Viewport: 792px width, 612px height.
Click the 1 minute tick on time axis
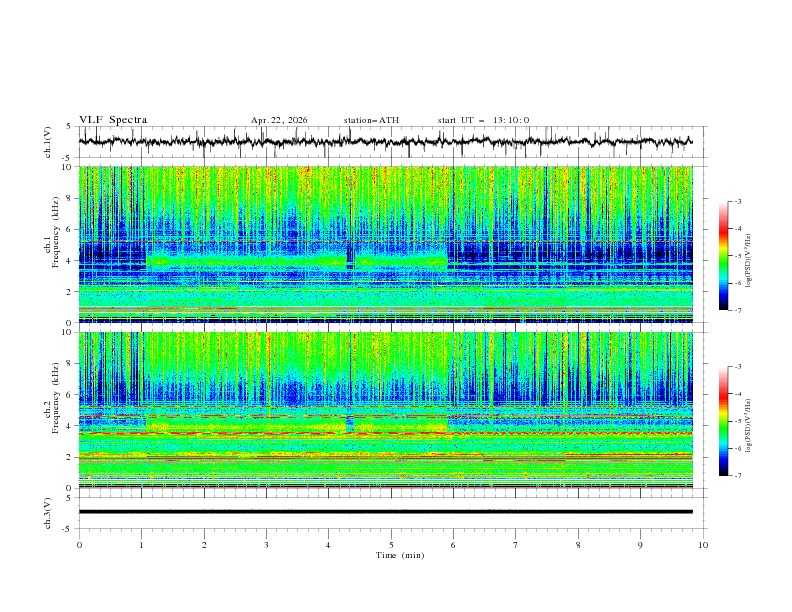click(x=141, y=545)
